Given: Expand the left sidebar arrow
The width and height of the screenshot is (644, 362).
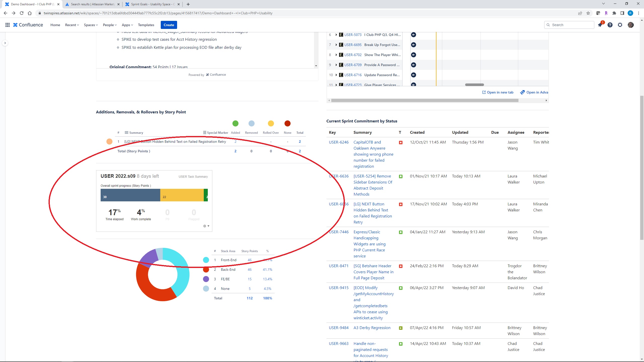Looking at the screenshot, I should pos(5,43).
